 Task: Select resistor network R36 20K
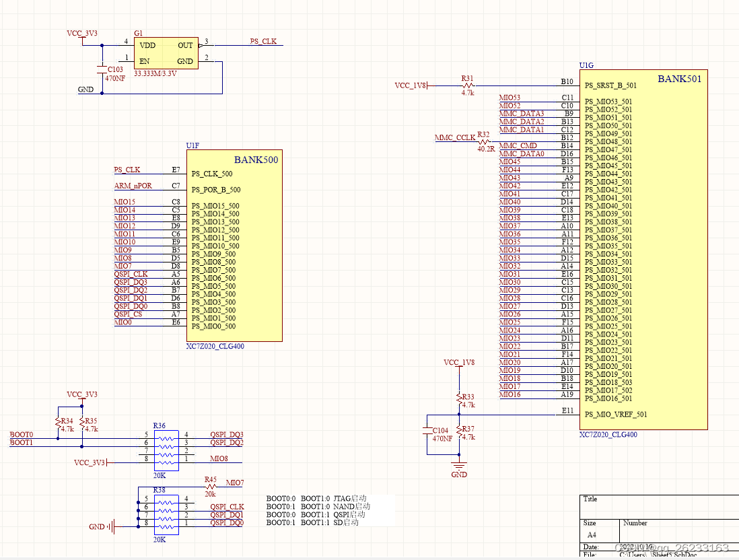tap(166, 448)
